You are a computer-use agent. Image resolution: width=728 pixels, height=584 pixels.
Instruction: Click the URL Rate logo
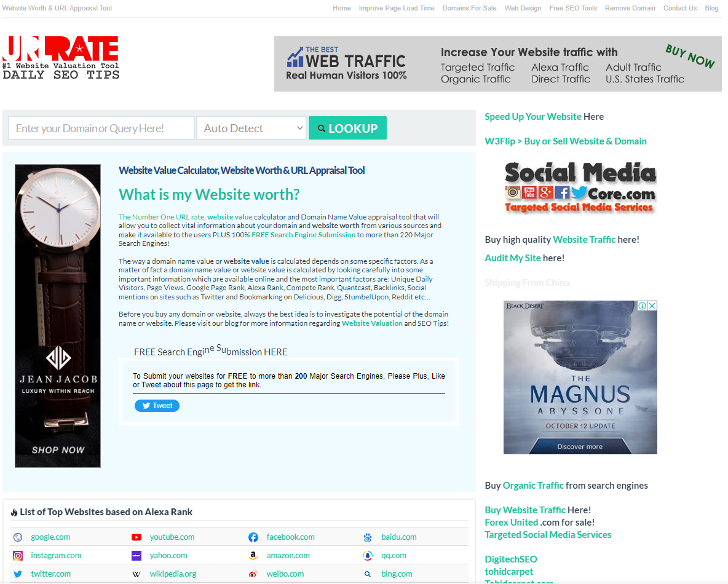coord(61,58)
